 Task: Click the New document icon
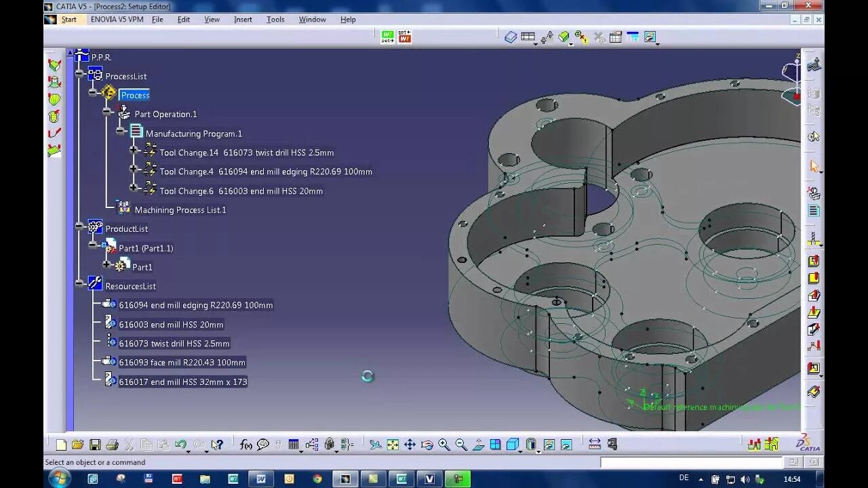click(x=61, y=445)
